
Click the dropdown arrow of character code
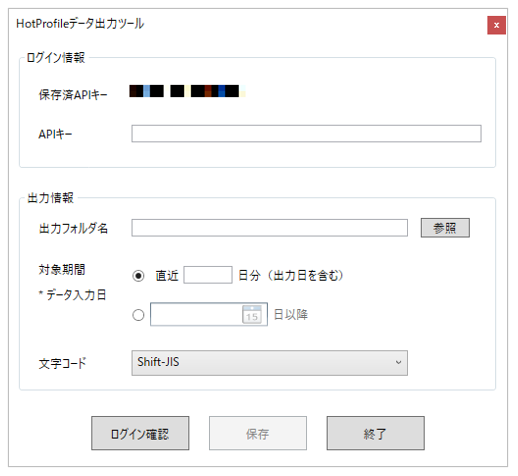point(398,362)
